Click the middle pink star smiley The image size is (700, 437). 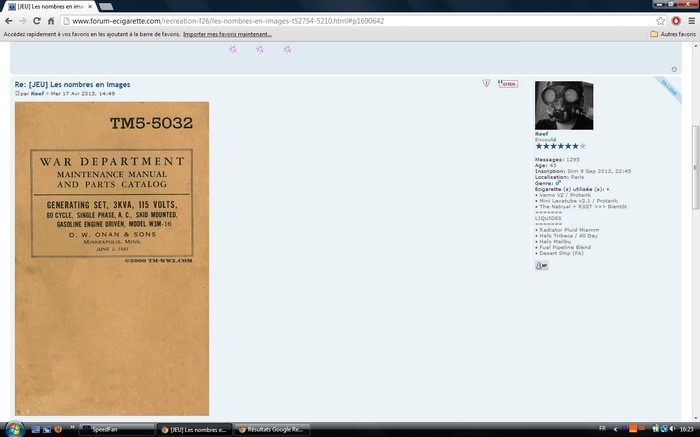pos(260,49)
